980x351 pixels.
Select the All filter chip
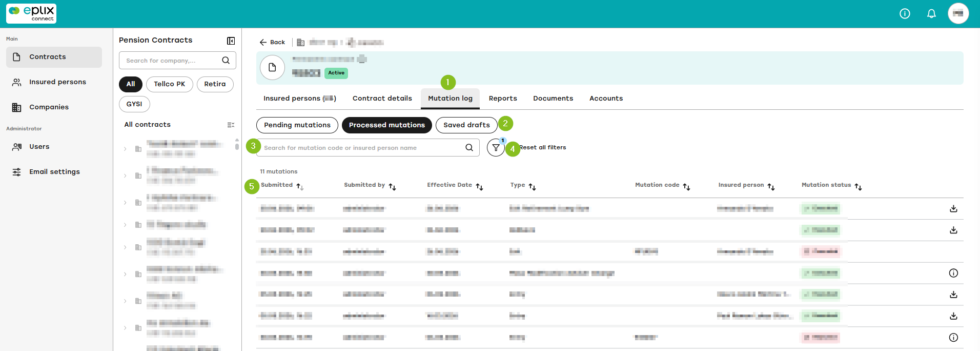point(131,84)
